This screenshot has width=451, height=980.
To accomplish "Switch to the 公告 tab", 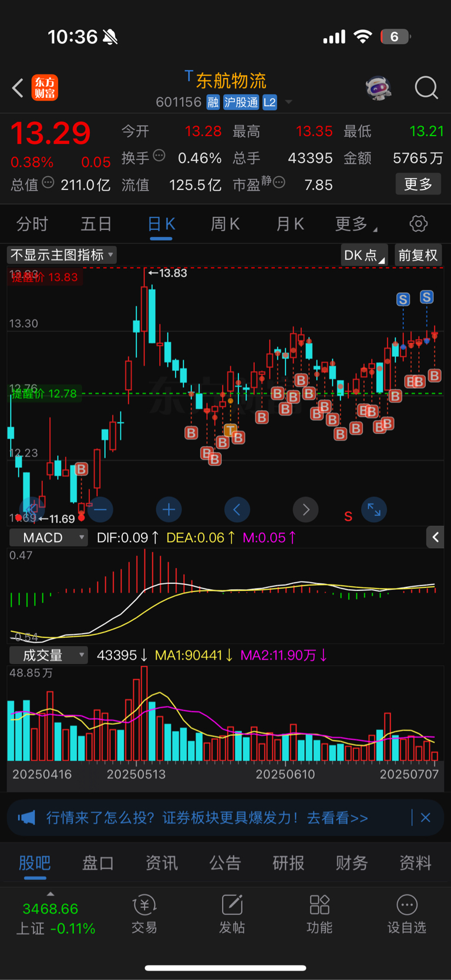I will coord(225,863).
